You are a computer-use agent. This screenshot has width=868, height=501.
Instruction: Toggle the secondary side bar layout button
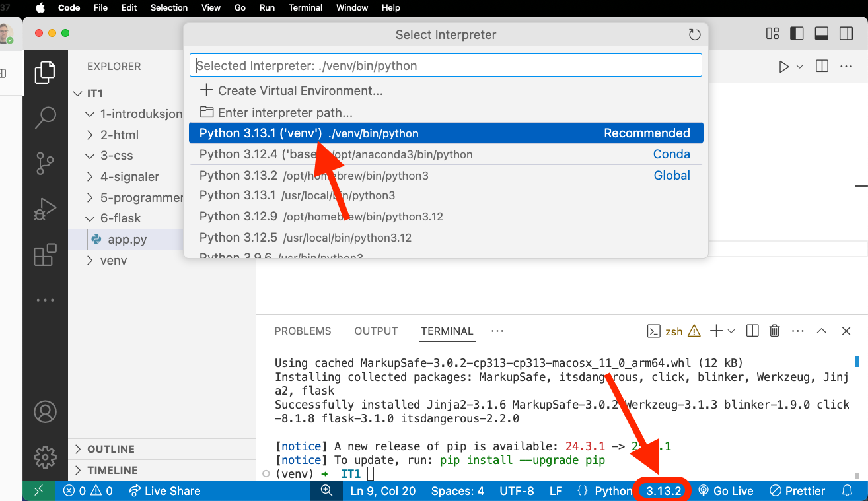[846, 34]
